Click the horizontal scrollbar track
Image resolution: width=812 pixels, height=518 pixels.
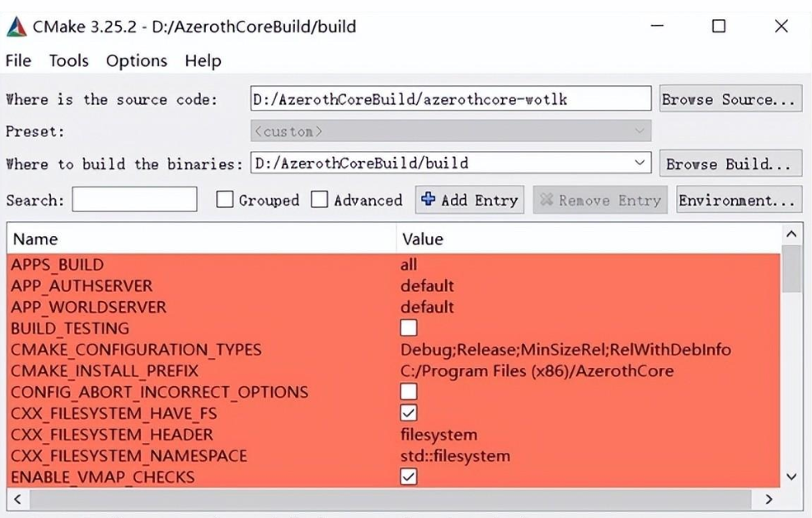[x=390, y=499]
